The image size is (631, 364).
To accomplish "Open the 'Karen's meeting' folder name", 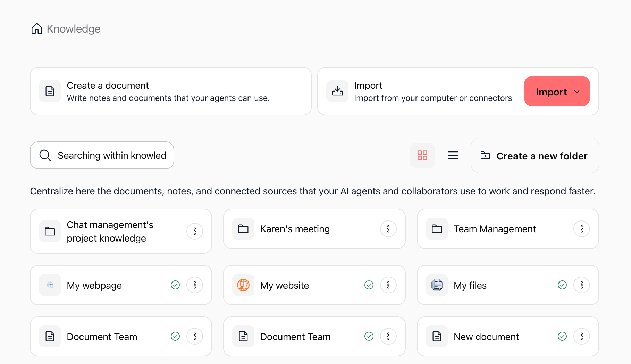I will (x=295, y=229).
